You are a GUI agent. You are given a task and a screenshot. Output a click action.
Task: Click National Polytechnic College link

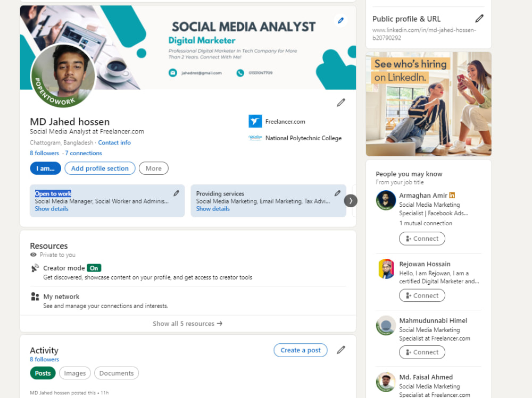[x=303, y=138]
